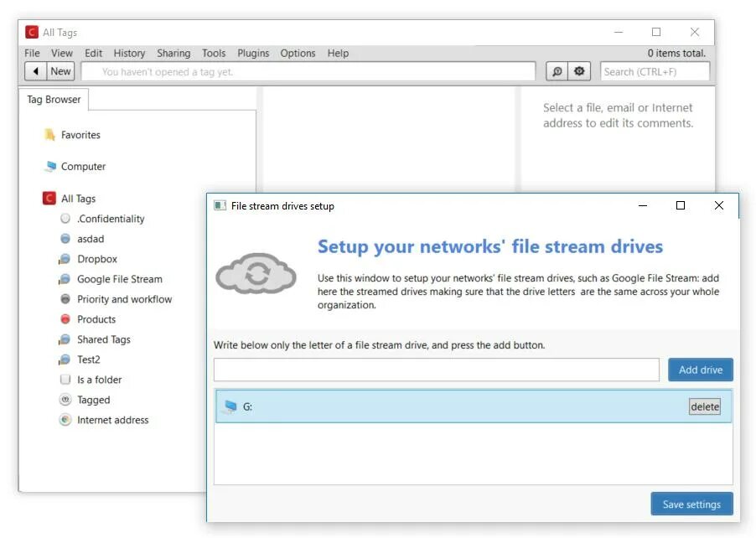Image resolution: width=756 pixels, height=538 pixels.
Task: Click the G: drive icon in list
Action: pos(230,406)
